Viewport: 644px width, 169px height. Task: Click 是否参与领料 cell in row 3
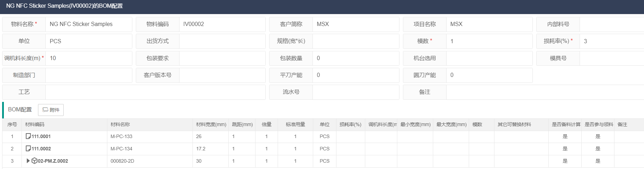click(598, 161)
